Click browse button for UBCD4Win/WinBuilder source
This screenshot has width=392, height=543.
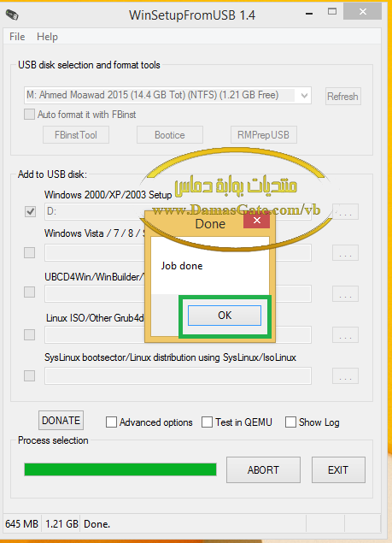345,293
